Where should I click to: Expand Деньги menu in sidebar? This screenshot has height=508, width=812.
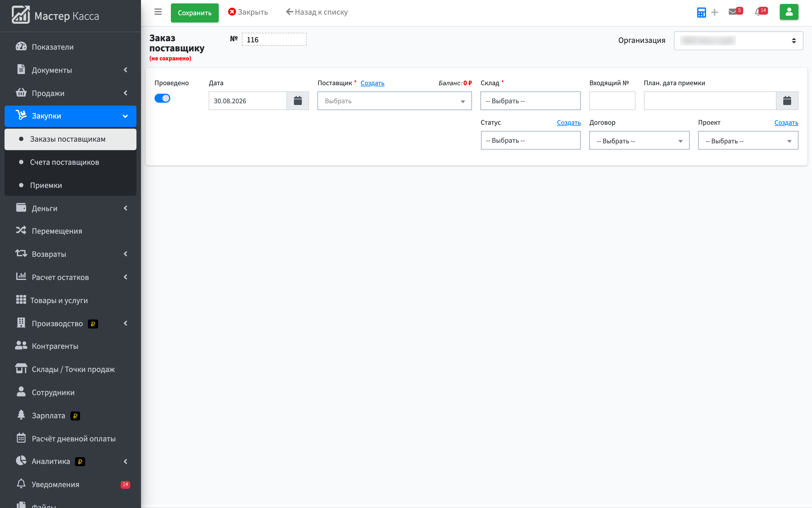point(70,208)
